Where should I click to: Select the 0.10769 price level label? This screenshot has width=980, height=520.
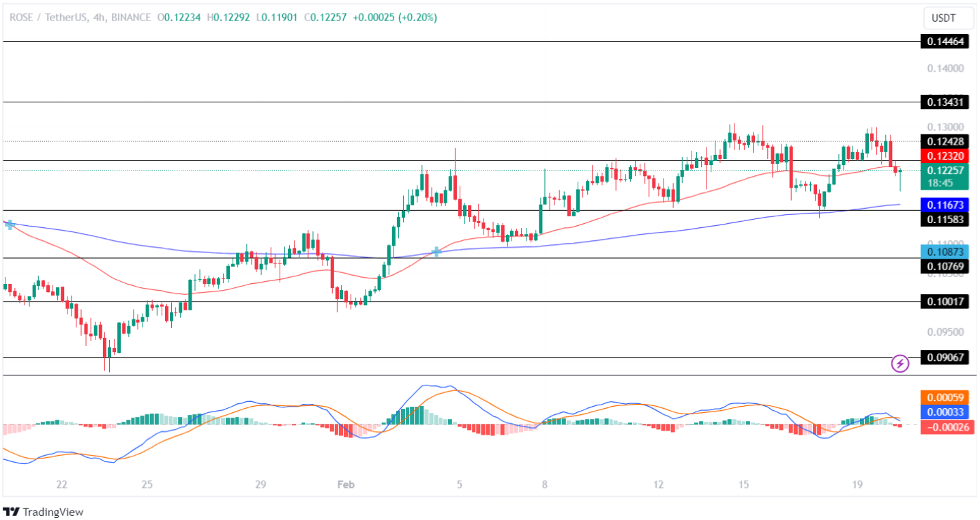point(944,266)
